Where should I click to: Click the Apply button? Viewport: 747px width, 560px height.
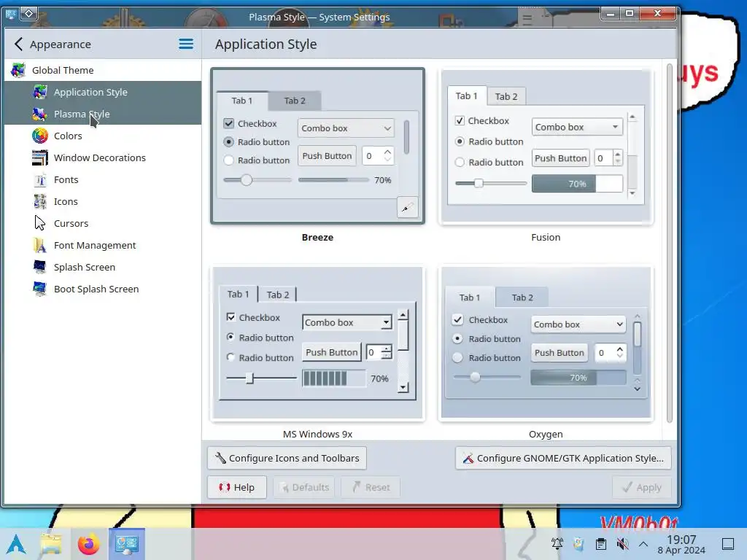pyautogui.click(x=642, y=488)
